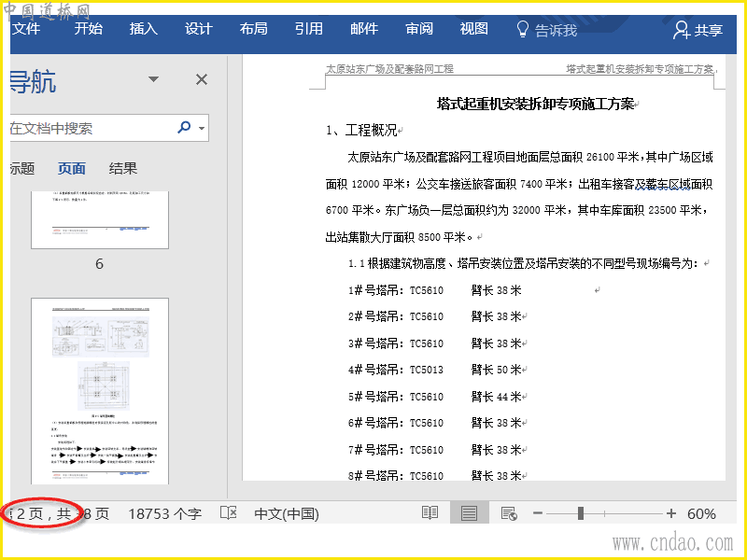The width and height of the screenshot is (747, 560).
Task: Click the zoom in plus button
Action: pos(671,512)
